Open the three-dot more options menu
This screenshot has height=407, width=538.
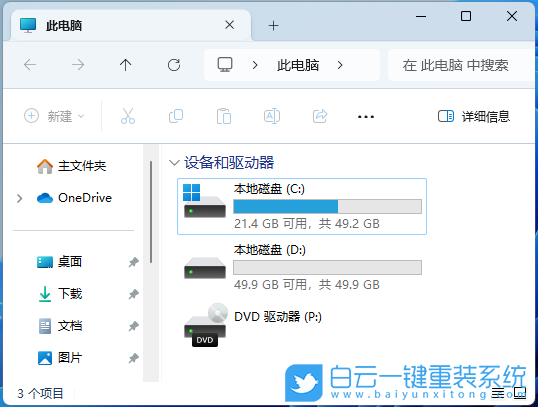[366, 117]
